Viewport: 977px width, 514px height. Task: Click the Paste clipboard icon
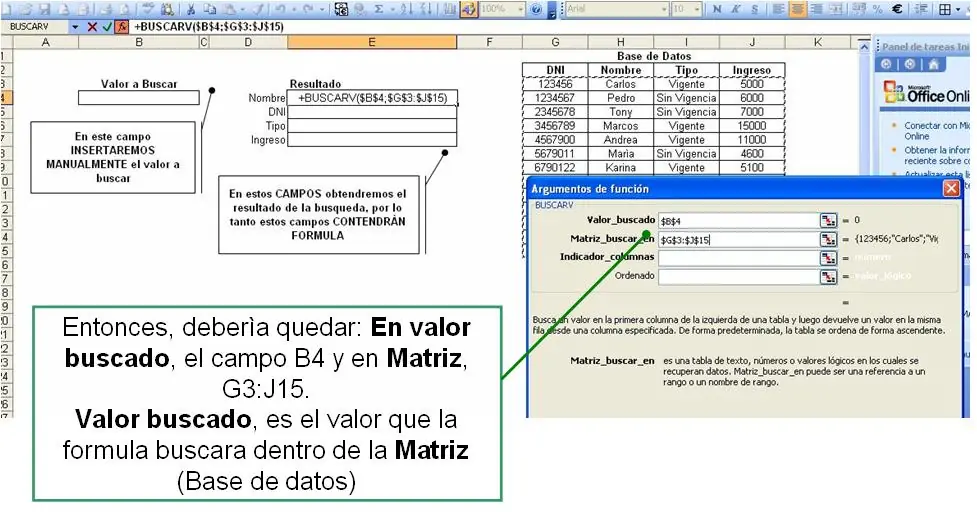tap(229, 9)
